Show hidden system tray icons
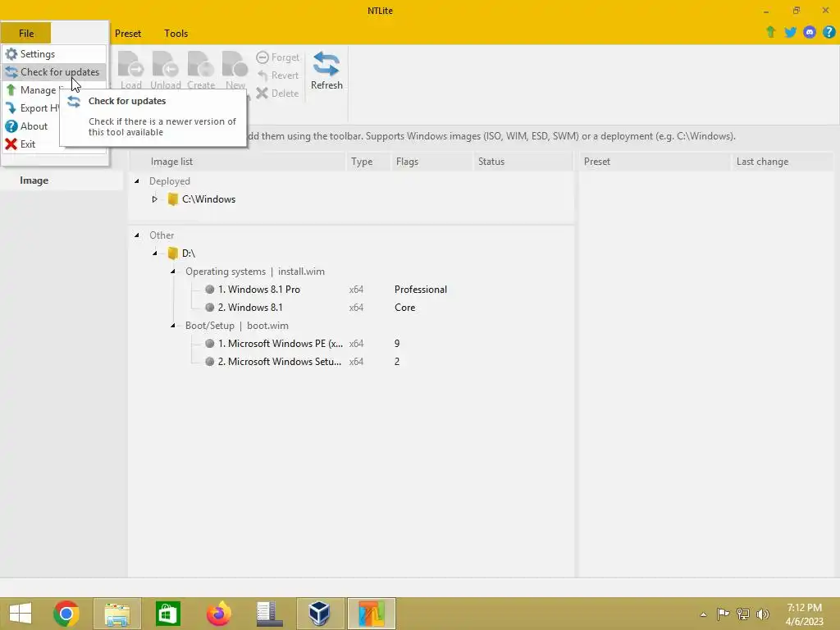Screen dimensions: 840x630 point(703,614)
